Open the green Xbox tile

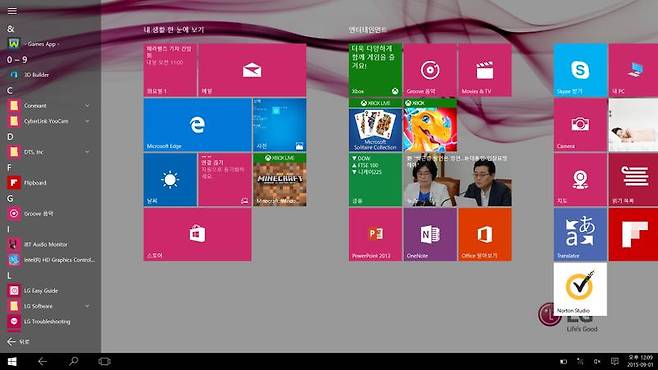[x=375, y=70]
